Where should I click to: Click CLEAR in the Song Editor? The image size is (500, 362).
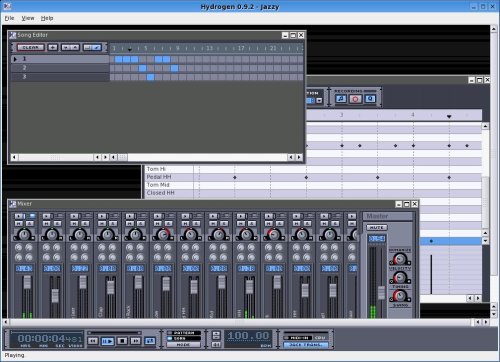point(30,47)
